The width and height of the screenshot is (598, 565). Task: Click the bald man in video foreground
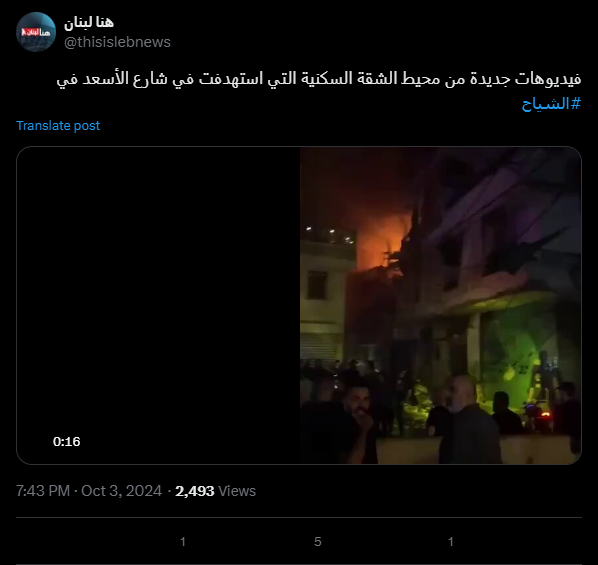(x=468, y=420)
